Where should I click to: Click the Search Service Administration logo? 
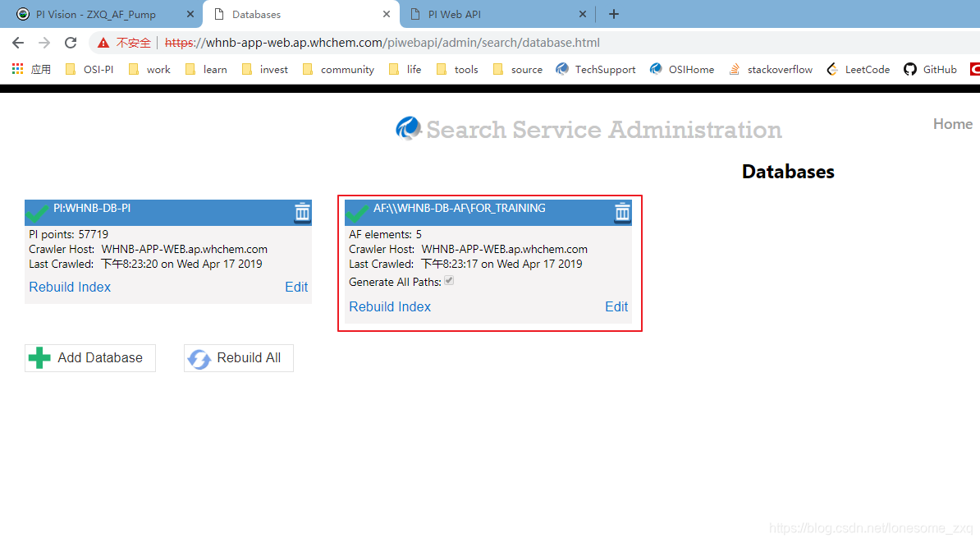408,128
